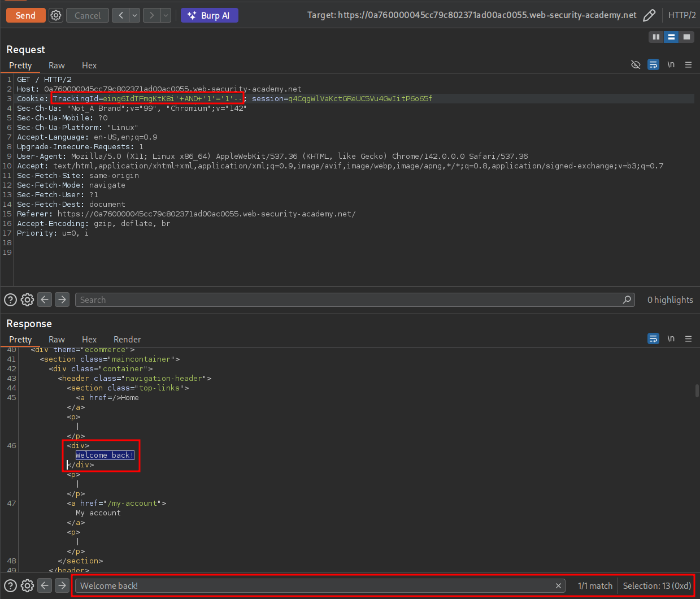The width and height of the screenshot is (700, 599).
Task: Click the Send request button
Action: point(25,15)
